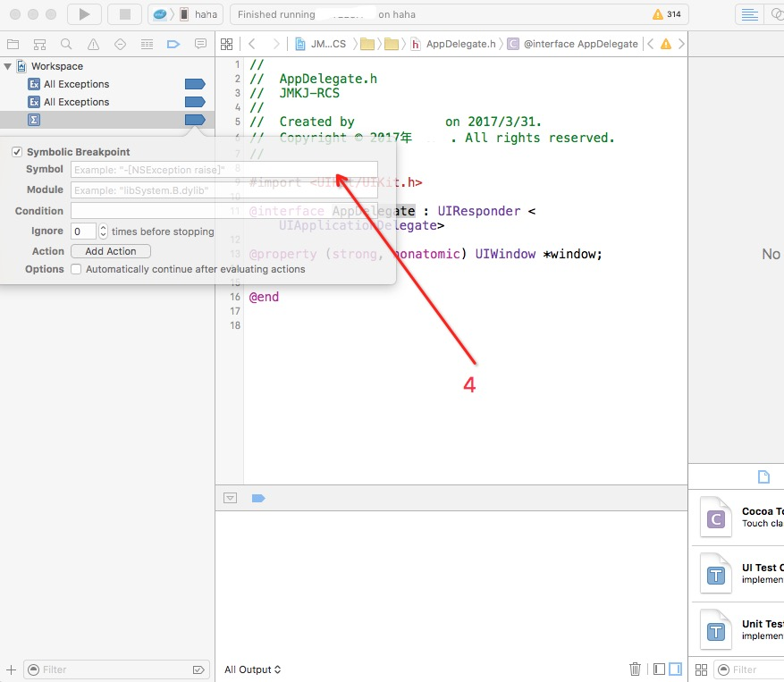Disable the top All Exceptions breakpoint toggle
Image resolution: width=784 pixels, height=682 pixels.
click(194, 83)
